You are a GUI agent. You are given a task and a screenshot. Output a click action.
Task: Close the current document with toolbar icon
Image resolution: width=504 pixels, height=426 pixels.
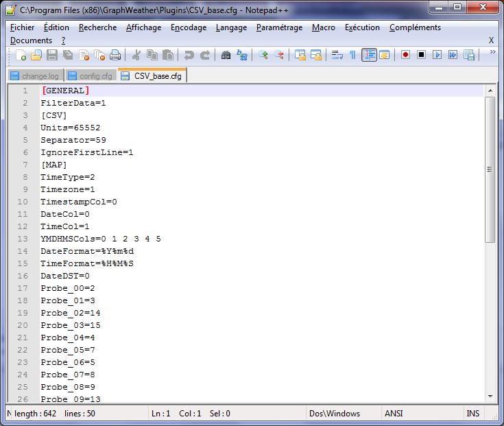[x=84, y=55]
